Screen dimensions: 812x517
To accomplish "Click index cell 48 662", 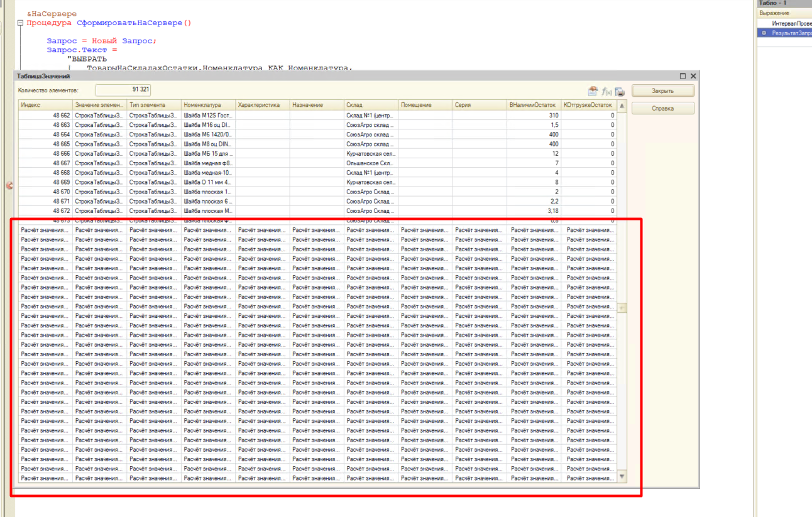I will click(45, 116).
